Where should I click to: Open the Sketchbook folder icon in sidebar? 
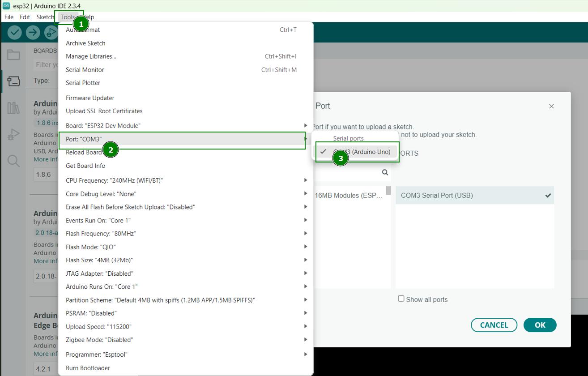click(x=13, y=55)
